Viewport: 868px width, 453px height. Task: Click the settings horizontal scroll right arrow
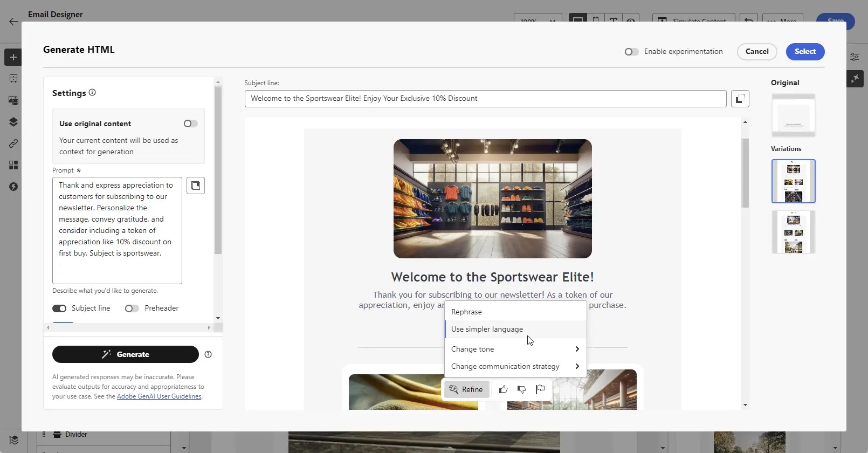(209, 327)
